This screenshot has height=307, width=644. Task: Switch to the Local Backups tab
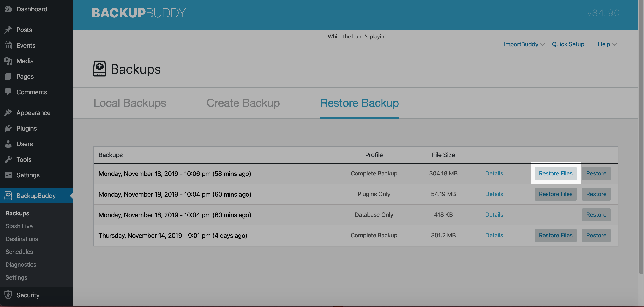(x=130, y=103)
